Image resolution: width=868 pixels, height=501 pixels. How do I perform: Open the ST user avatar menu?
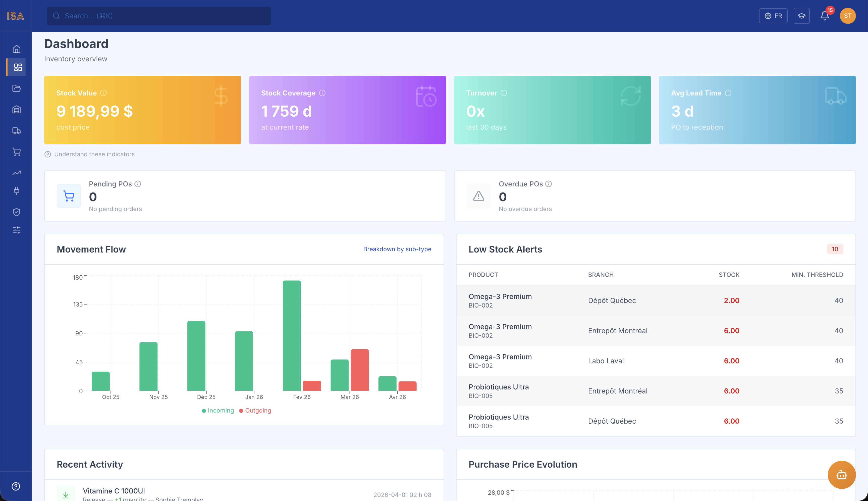tap(847, 16)
